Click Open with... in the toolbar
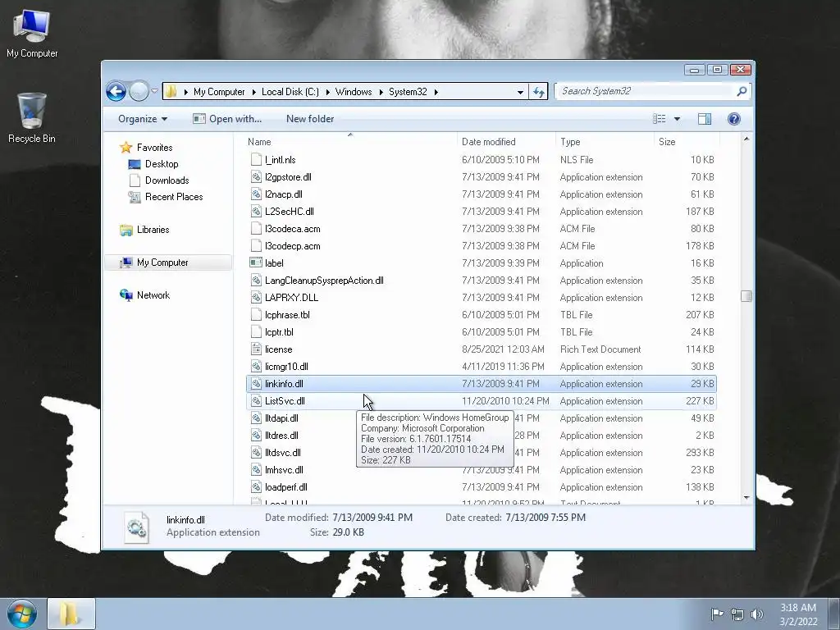The width and height of the screenshot is (840, 630). click(227, 119)
